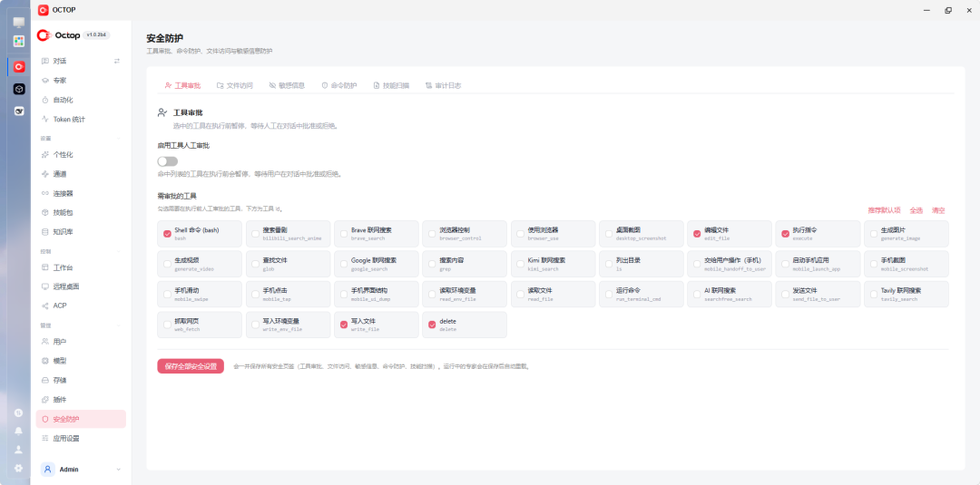Open 远程桌面 in the sidebar
The height and width of the screenshot is (485, 980).
[x=81, y=286]
